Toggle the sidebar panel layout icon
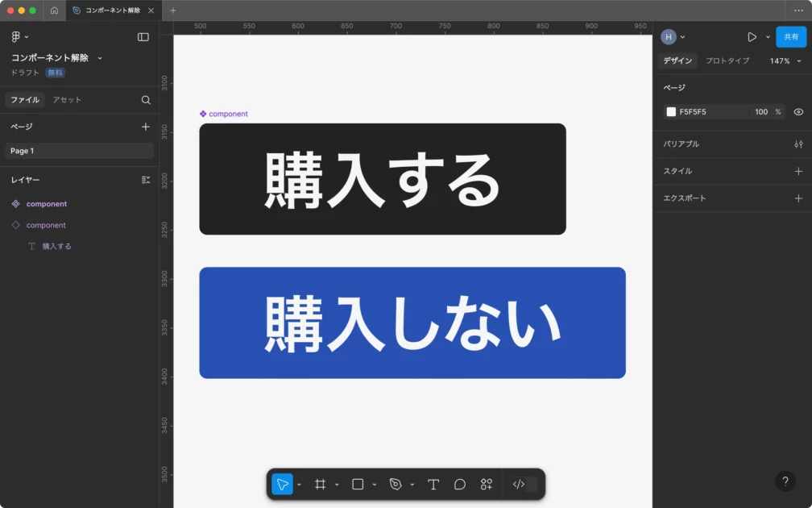The height and width of the screenshot is (508, 812). coord(143,37)
